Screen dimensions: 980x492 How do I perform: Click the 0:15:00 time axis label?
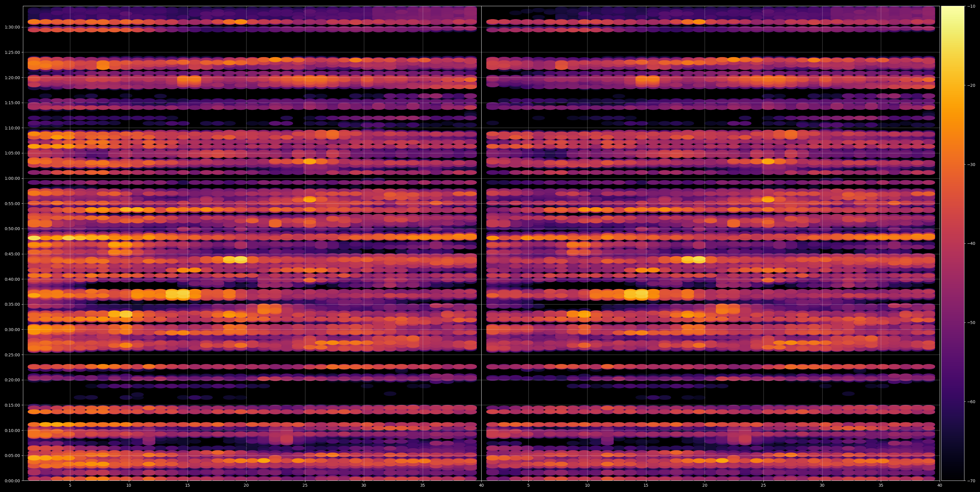tap(12, 405)
